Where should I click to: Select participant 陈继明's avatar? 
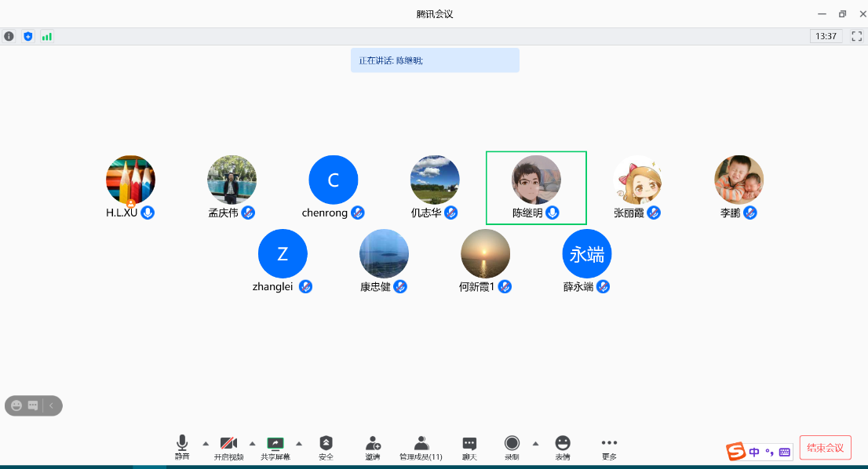point(536,180)
